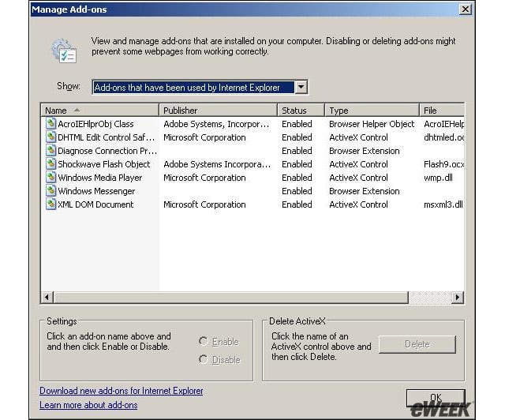Sort by the Type column header
This screenshot has height=420, width=505.
click(x=372, y=111)
